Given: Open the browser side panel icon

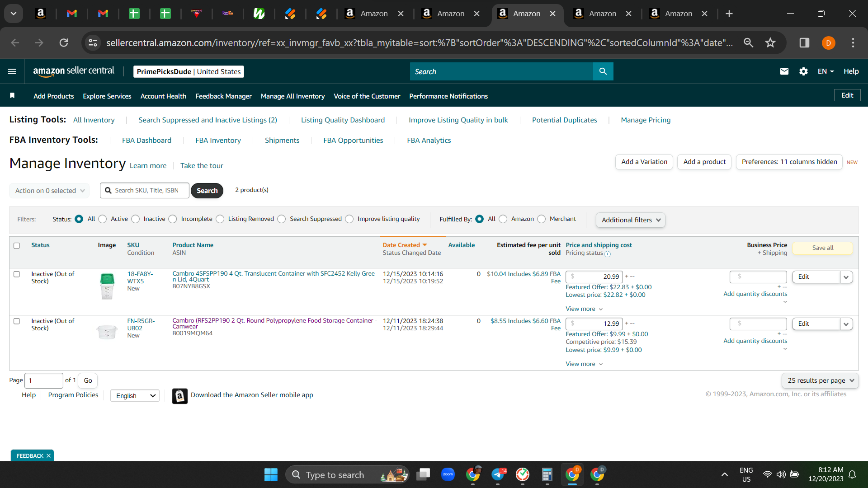Looking at the screenshot, I should [x=804, y=43].
